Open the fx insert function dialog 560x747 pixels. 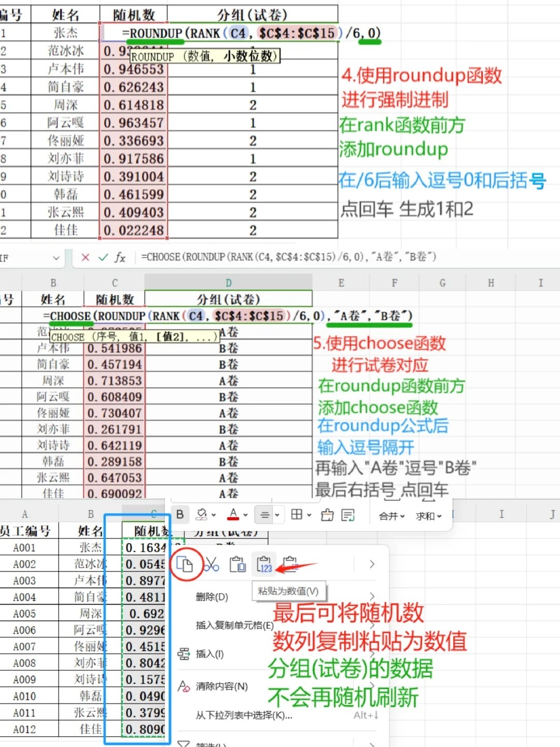coord(120,257)
